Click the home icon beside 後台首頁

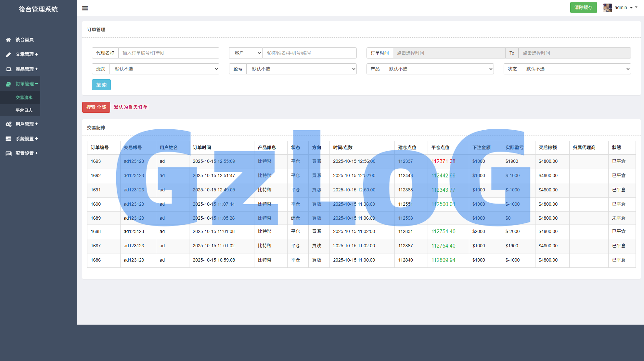pyautogui.click(x=8, y=40)
